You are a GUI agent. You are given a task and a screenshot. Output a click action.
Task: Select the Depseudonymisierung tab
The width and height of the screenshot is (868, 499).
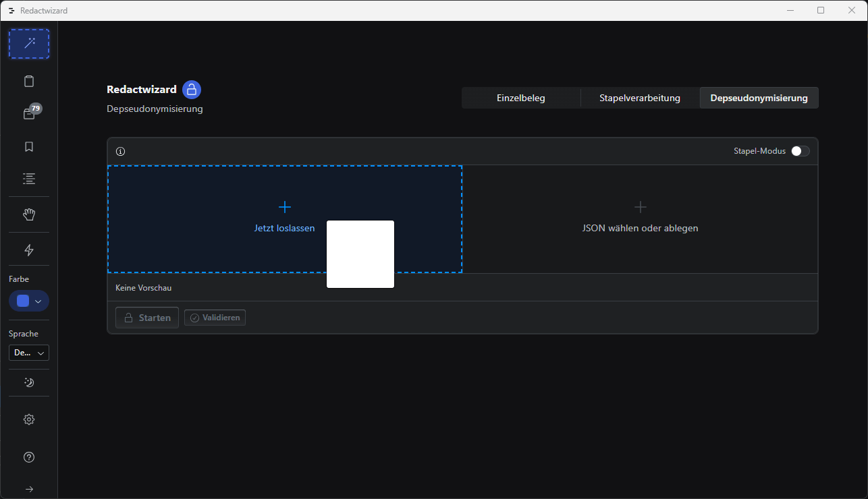tap(759, 98)
